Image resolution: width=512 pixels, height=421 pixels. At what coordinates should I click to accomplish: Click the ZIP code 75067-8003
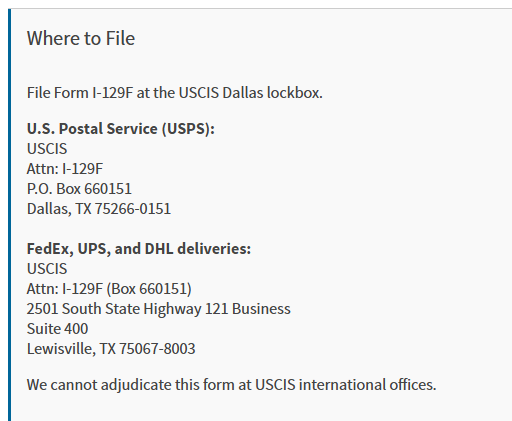pos(157,349)
